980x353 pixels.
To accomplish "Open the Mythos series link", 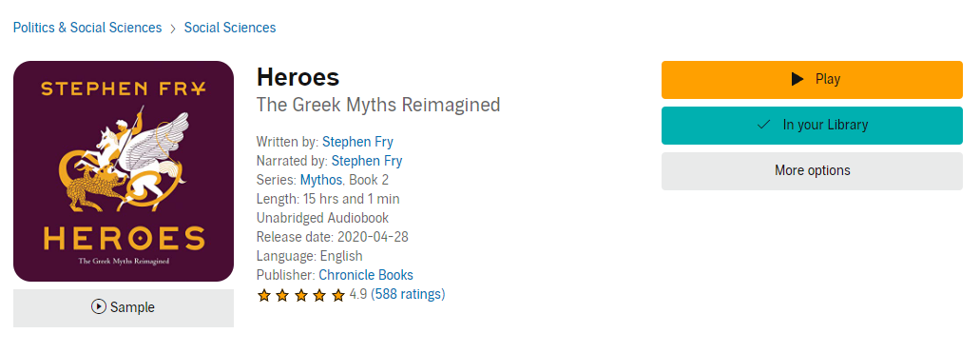I will (321, 180).
